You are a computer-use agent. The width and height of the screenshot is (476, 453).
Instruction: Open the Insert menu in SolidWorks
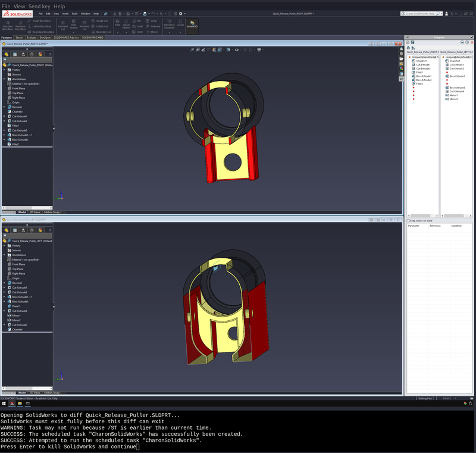click(65, 13)
